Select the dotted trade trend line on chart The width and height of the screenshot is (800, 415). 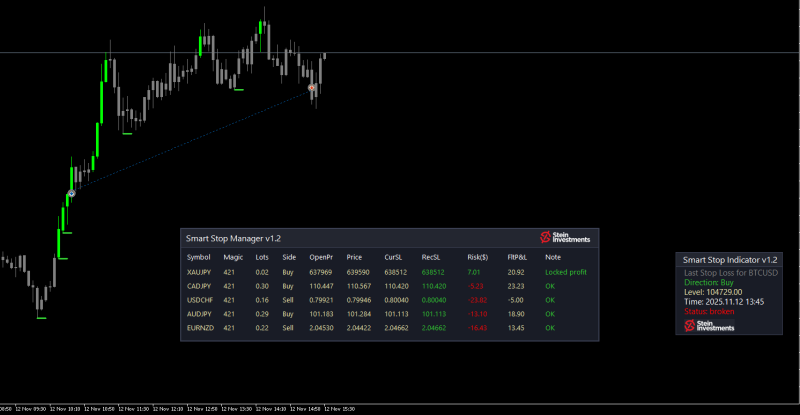pos(191,141)
